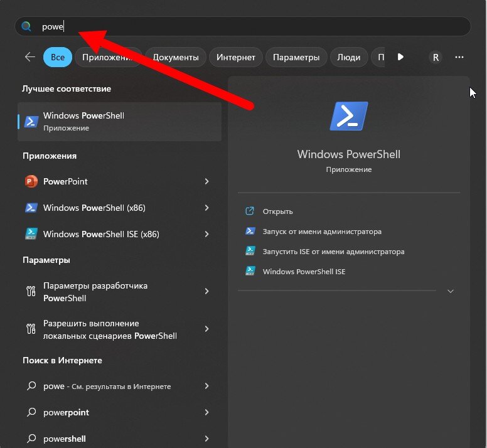Switch to the 'Документы' filter tab
Viewport: 487px width, 448px height.
(176, 57)
